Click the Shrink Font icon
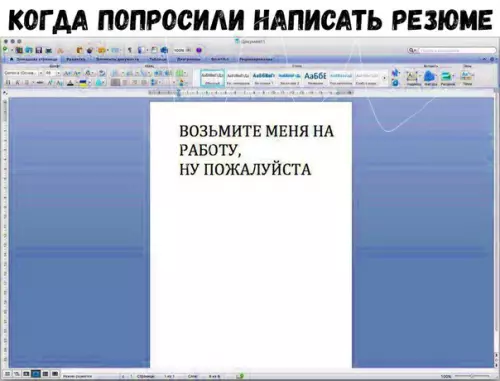 77,73
